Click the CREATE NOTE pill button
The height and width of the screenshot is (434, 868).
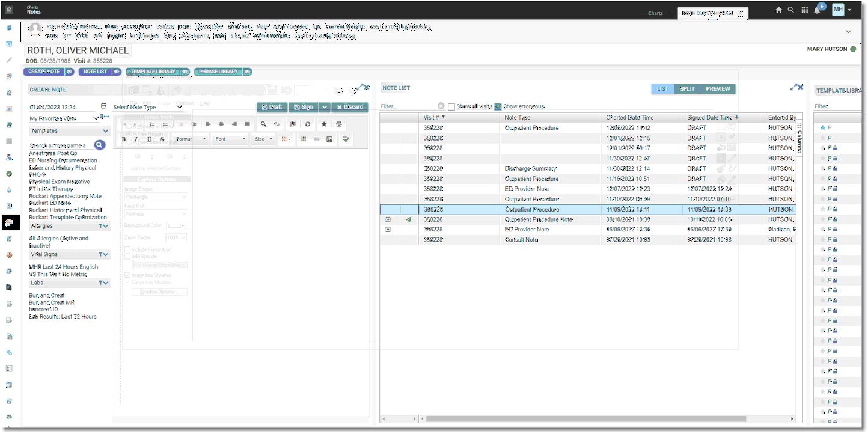coord(44,72)
